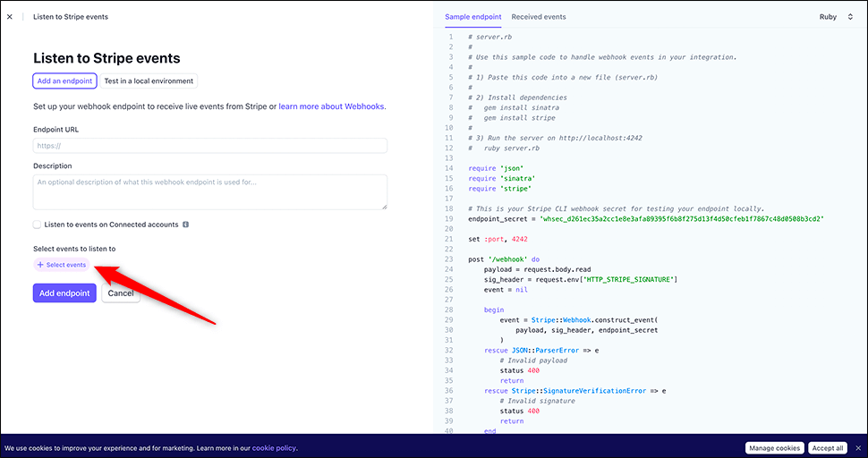Select the Add an endpoint tab
This screenshot has height=458, width=868.
point(64,81)
